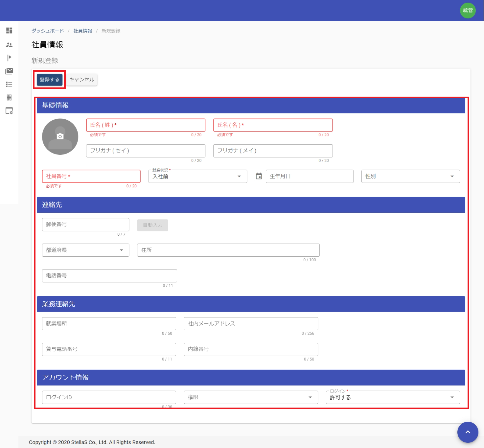The height and width of the screenshot is (448, 484).
Task: Click the キャンセル button
Action: (x=82, y=80)
